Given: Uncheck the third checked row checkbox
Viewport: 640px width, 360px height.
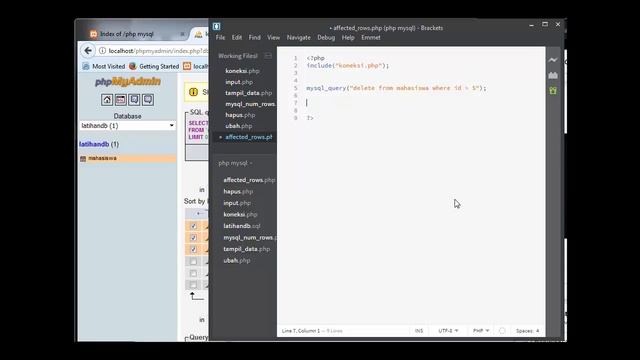Looking at the screenshot, I should point(193,249).
